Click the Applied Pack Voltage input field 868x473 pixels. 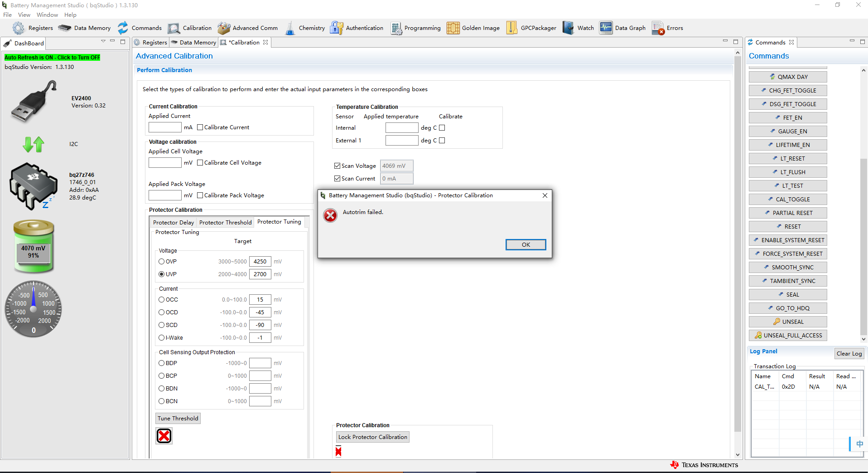pyautogui.click(x=165, y=195)
